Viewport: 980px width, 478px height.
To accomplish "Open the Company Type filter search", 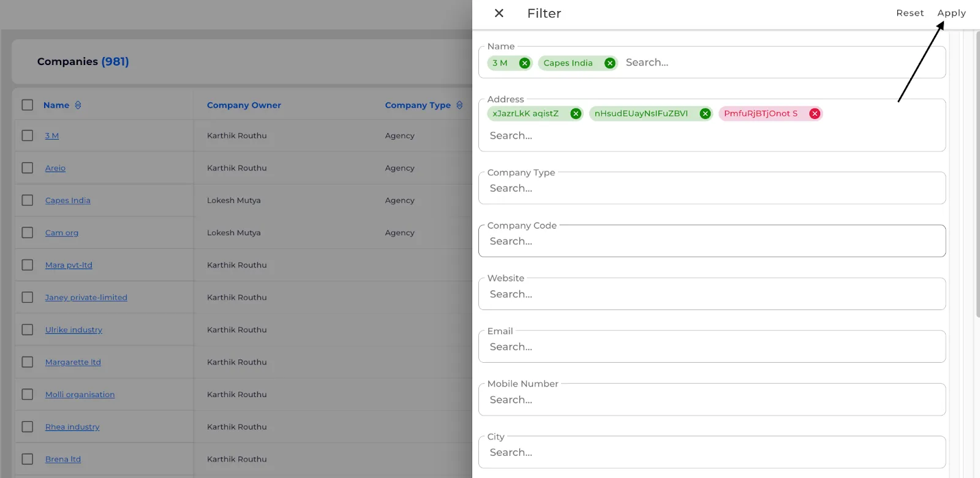I will click(x=712, y=188).
